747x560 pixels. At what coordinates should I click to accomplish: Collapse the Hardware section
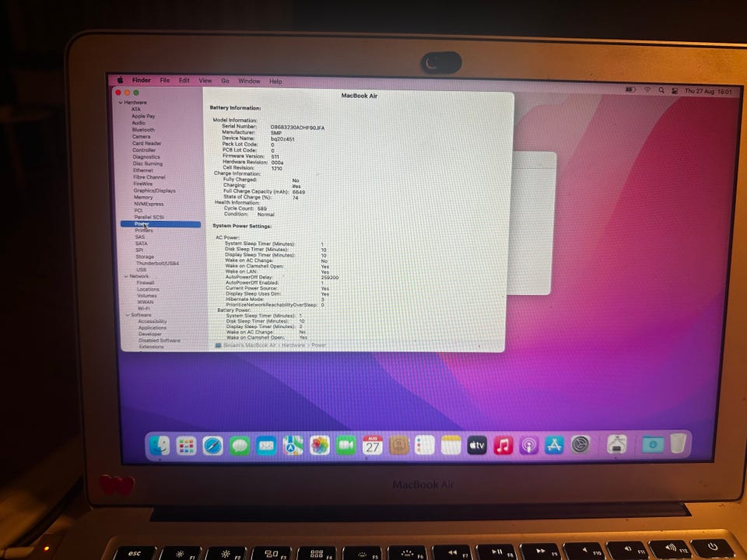(x=121, y=103)
